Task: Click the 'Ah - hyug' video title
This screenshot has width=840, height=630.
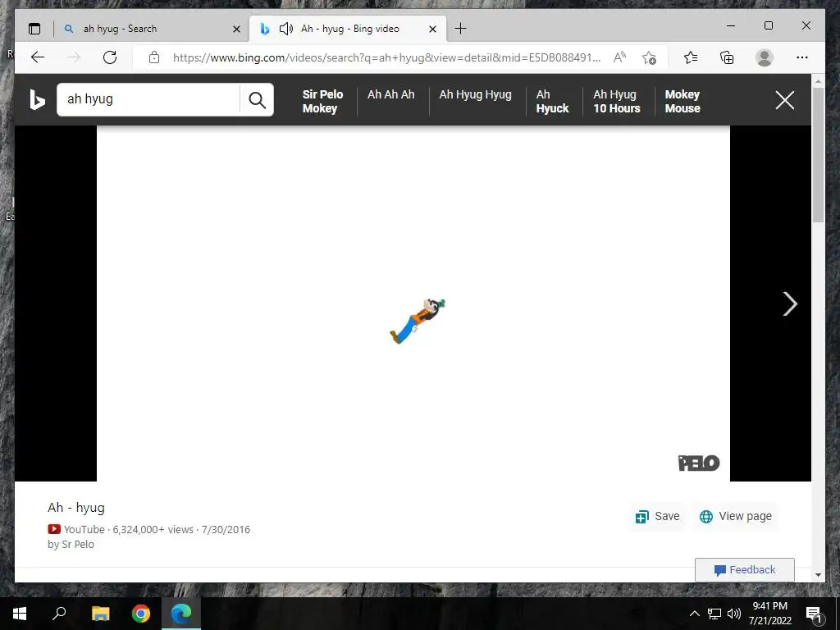Action: tap(76, 507)
